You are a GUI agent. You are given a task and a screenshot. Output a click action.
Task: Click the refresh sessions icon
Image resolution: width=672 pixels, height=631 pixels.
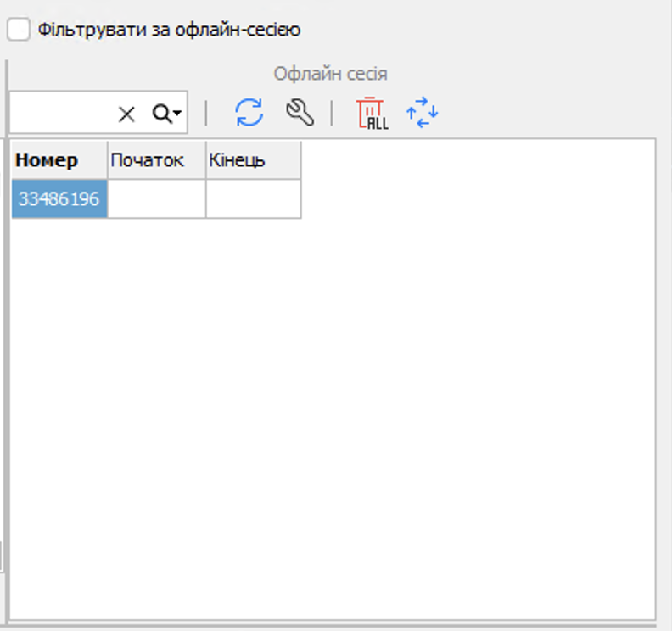249,113
